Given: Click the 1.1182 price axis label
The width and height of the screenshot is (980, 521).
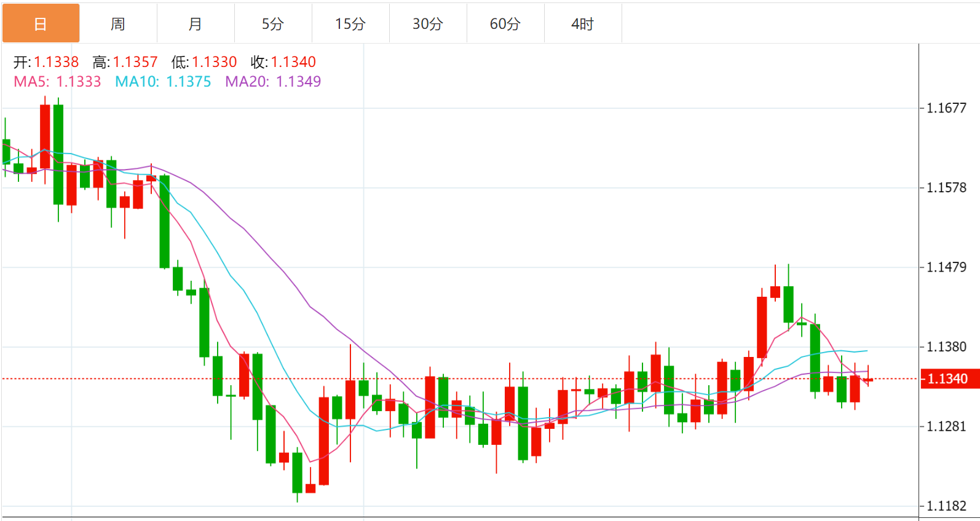Looking at the screenshot, I should pyautogui.click(x=946, y=506).
